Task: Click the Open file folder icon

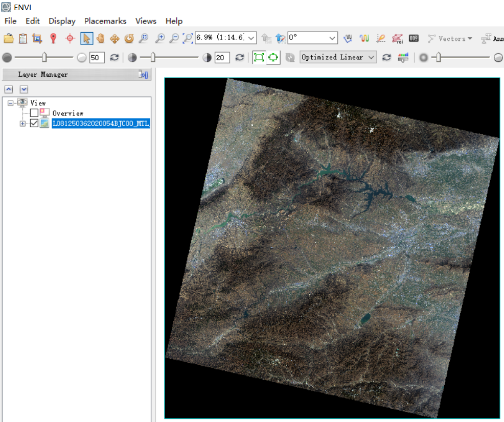Action: [8, 38]
